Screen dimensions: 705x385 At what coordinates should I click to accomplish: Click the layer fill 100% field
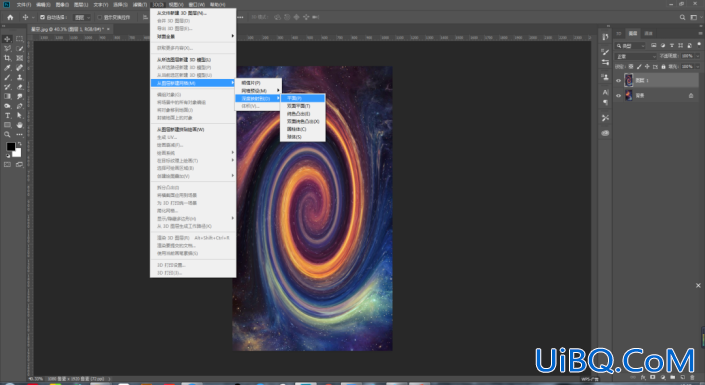pos(687,67)
